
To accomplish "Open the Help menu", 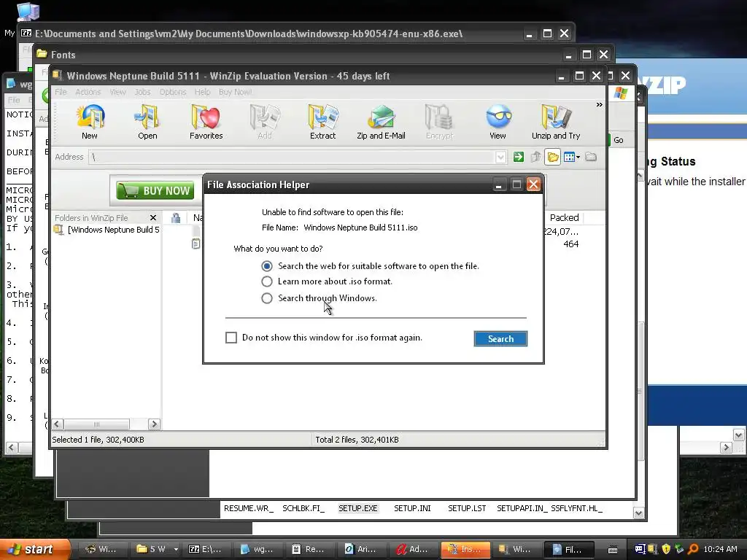I will point(202,92).
